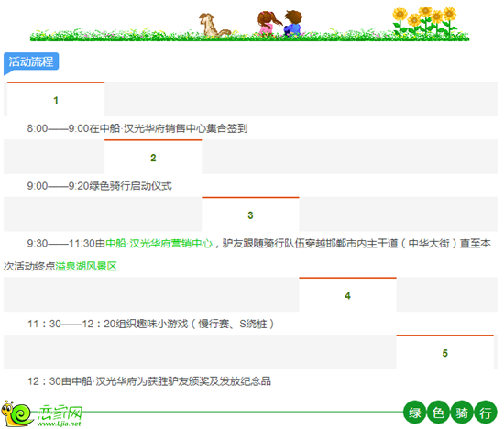
Task: Click the sunflowers in the banner
Action: point(425,22)
